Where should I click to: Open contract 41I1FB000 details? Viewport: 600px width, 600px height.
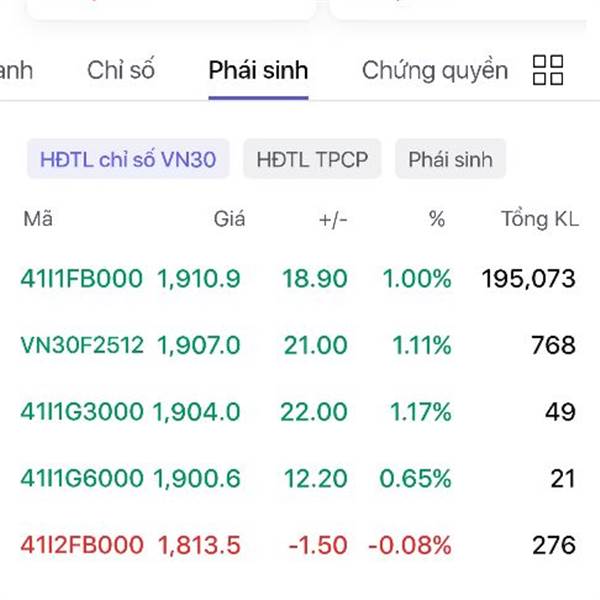[82, 279]
